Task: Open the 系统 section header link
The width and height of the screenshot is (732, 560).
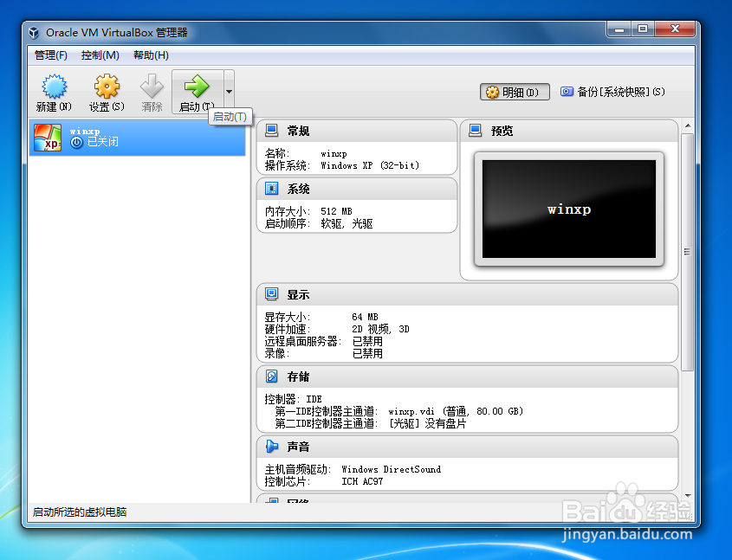Action: coord(298,189)
